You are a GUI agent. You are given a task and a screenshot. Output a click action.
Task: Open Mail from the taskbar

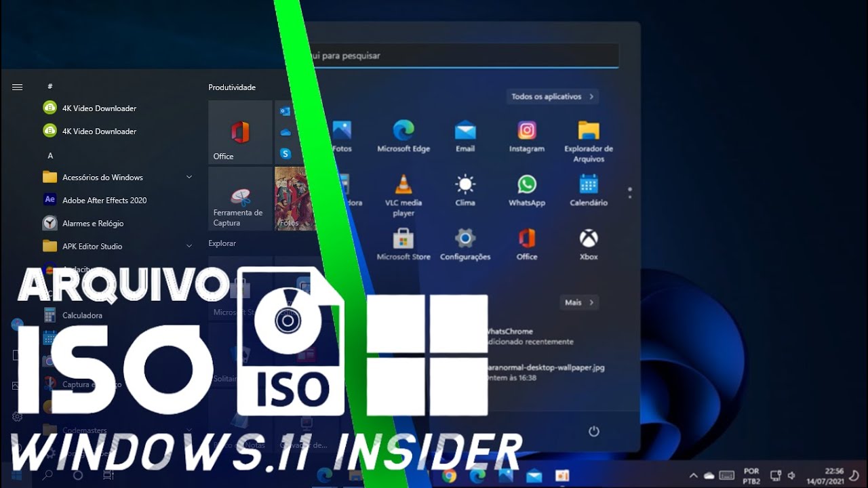click(534, 476)
